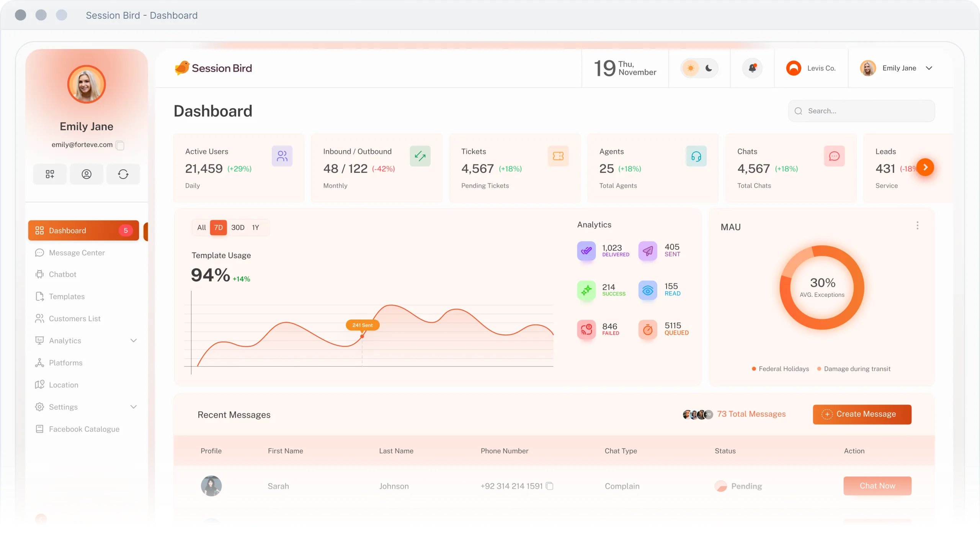Click Chat Now for Sarah Johnson

877,486
